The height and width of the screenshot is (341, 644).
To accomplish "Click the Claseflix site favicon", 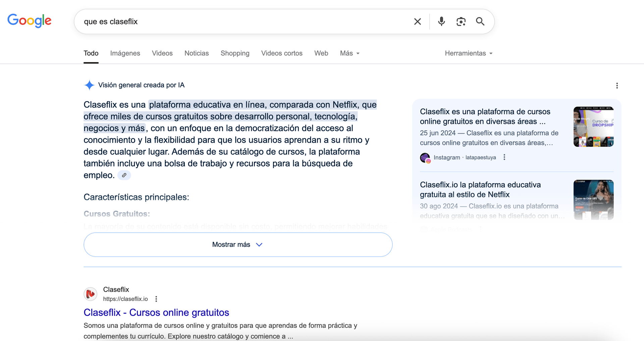I will click(x=91, y=294).
